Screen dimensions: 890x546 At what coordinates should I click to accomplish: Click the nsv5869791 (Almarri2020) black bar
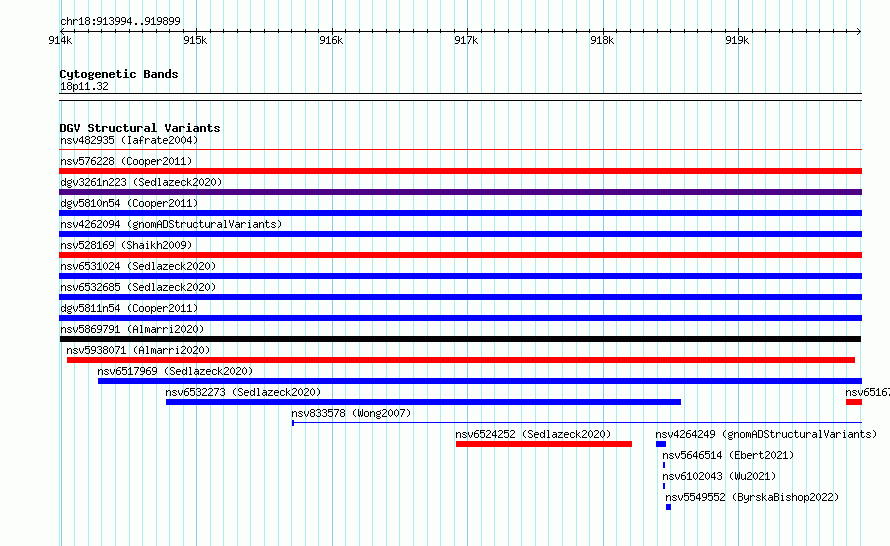pyautogui.click(x=460, y=339)
